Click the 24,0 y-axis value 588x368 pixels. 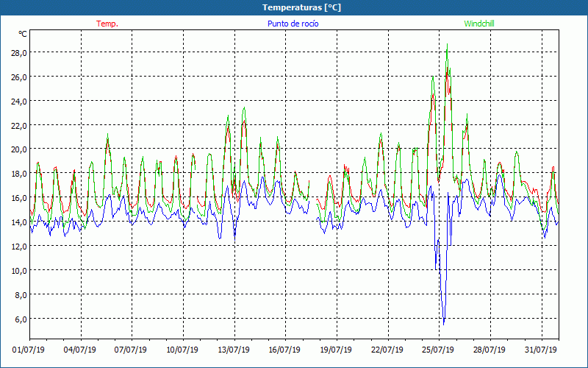19,101
